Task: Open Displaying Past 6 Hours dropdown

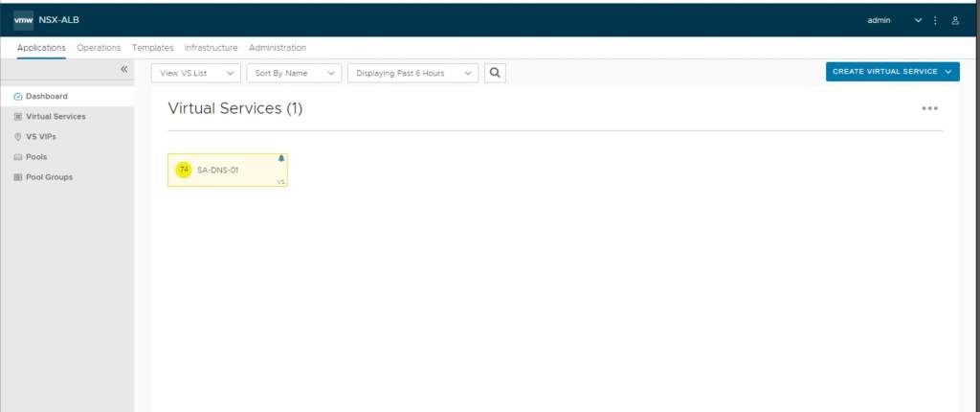Action: [x=412, y=73]
